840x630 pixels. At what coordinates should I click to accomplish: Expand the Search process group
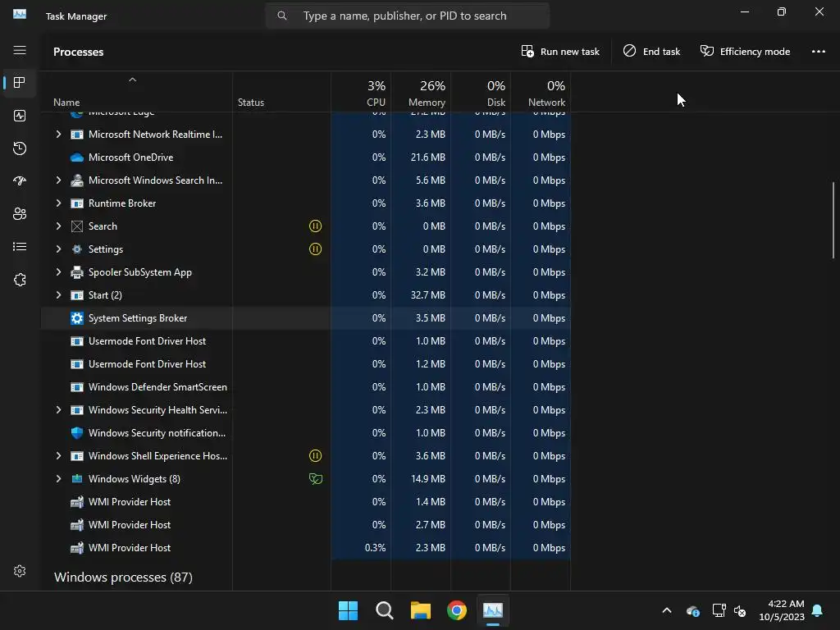(x=58, y=226)
